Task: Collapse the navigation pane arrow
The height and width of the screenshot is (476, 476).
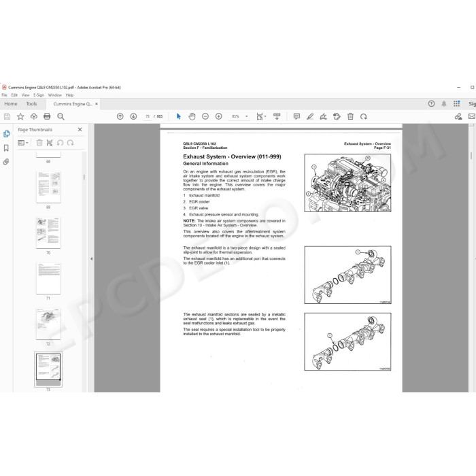Action: (x=91, y=259)
